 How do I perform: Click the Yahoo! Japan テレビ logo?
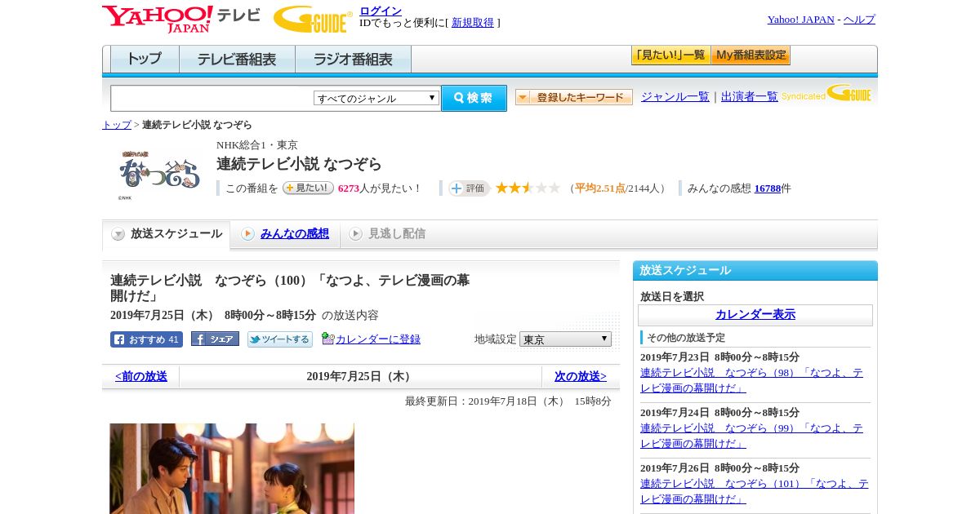click(181, 19)
